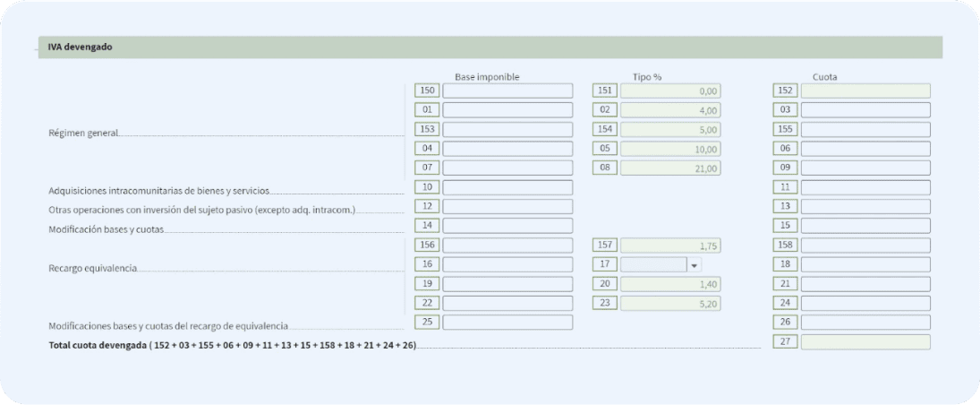The width and height of the screenshot is (980, 405).
Task: Focus field 14 Modificación bases y cuotas
Action: [507, 225]
